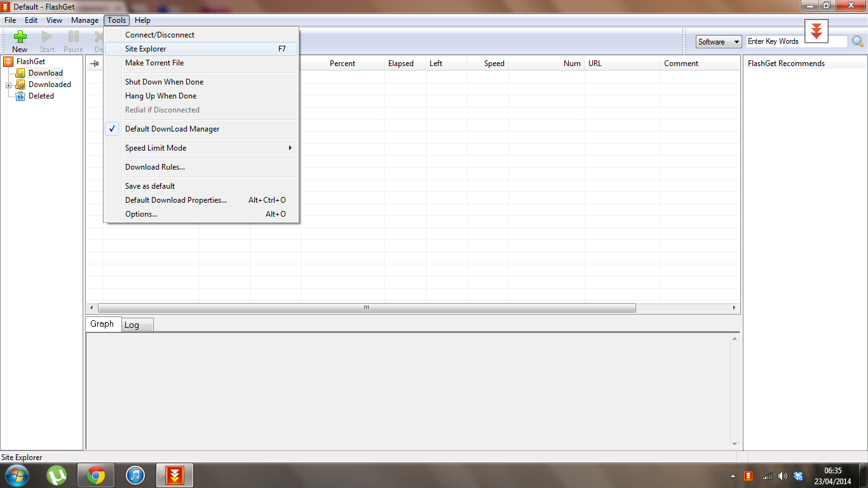Select the Deleted folder in tree
Screen dimensions: 868x488
(x=41, y=96)
